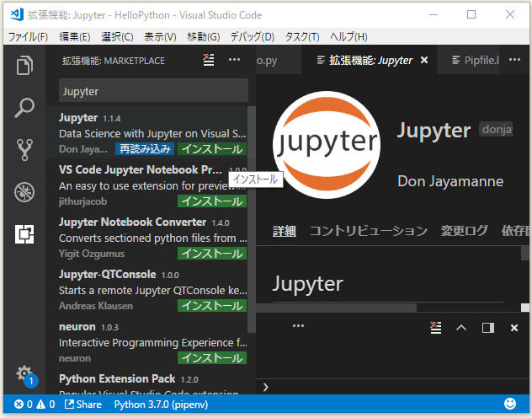The height and width of the screenshot is (418, 532).
Task: Toggle bottom panel position icon
Action: 488,328
